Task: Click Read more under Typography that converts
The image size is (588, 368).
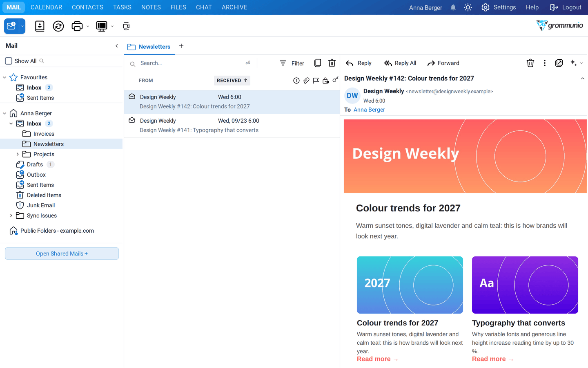Action: [x=492, y=359]
